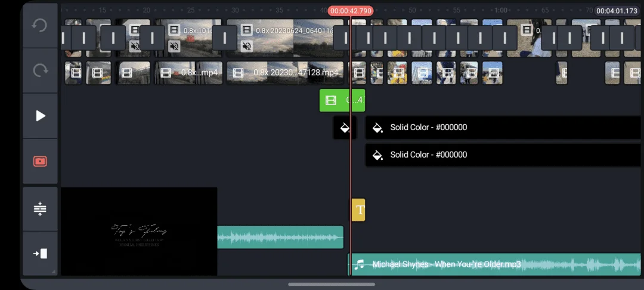Screen dimensions: 644x290
Task: Select the short solid color clip at playhead
Action: [345, 128]
